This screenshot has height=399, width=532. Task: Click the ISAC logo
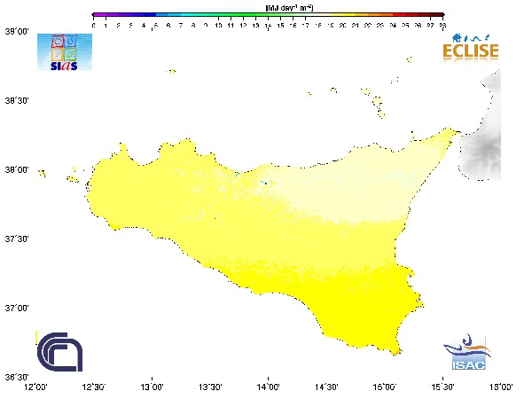[468, 352]
